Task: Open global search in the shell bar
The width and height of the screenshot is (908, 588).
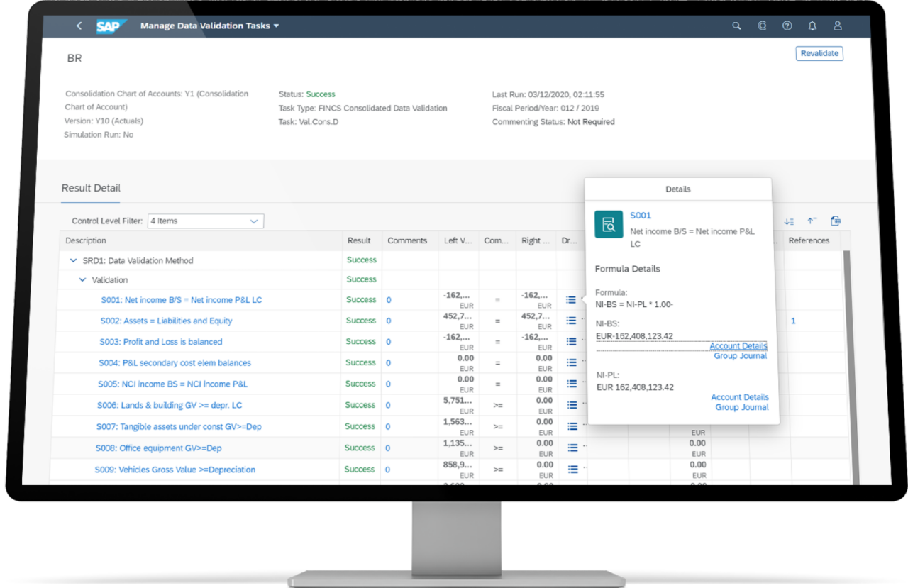Action: click(736, 26)
